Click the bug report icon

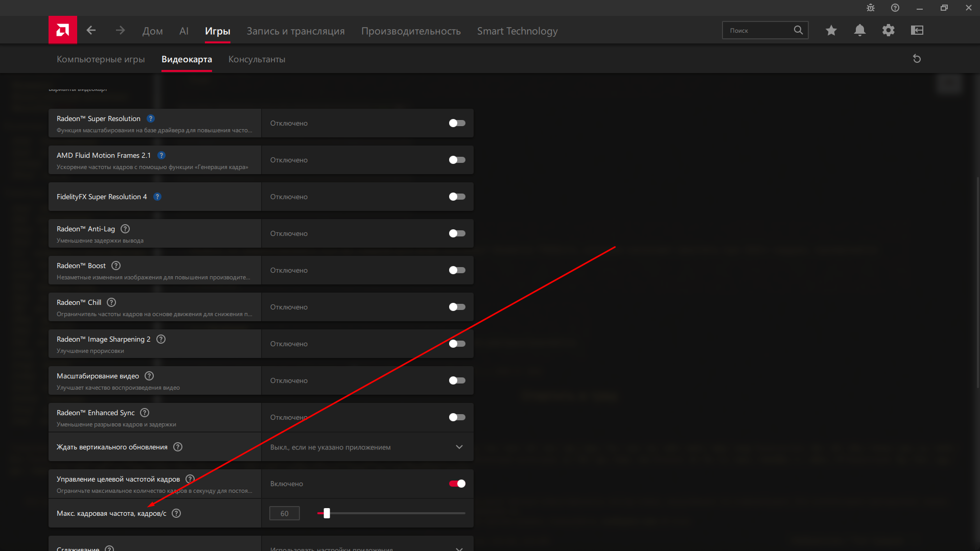(871, 8)
